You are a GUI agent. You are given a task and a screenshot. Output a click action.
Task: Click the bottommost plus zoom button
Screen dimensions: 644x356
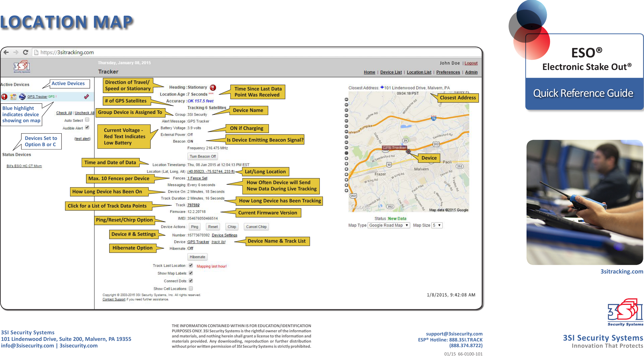point(346,190)
